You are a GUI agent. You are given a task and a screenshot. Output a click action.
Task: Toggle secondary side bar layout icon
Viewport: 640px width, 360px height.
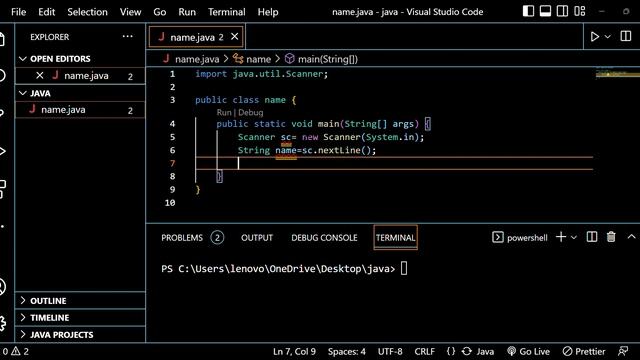tap(562, 11)
